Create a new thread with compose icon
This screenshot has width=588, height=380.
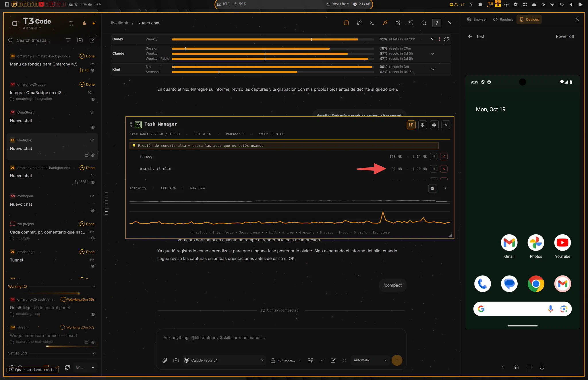click(x=92, y=40)
